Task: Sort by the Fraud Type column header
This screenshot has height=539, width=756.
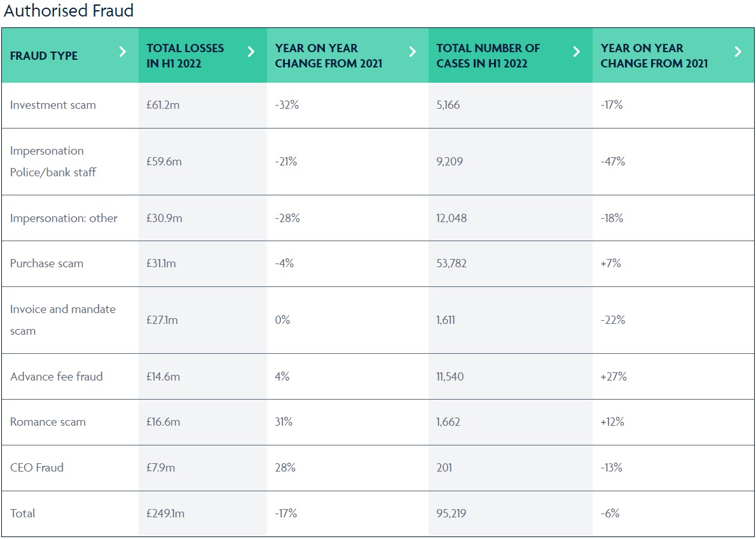Action: (44, 56)
